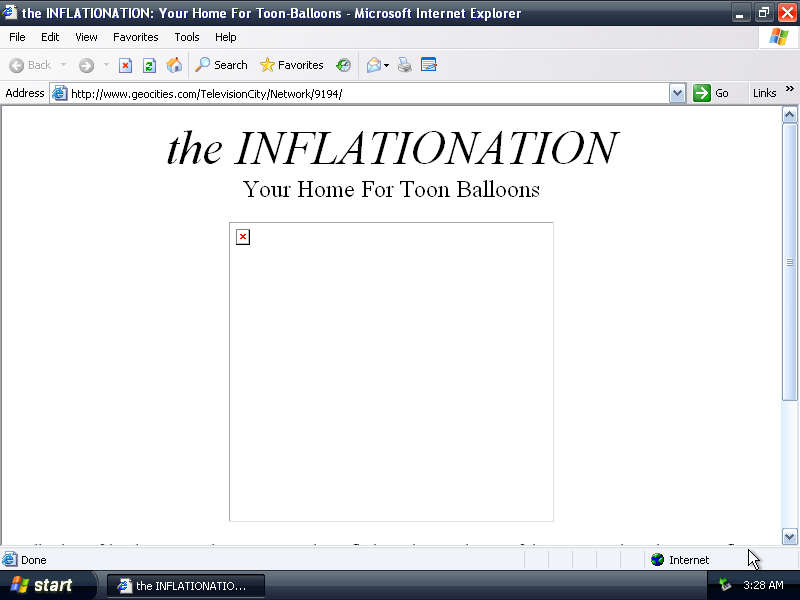Click the Stop loading toolbar icon
The image size is (800, 600).
[125, 65]
